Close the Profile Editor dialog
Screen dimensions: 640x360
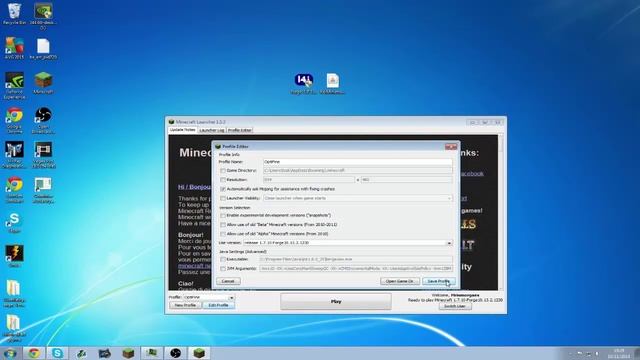coord(451,147)
